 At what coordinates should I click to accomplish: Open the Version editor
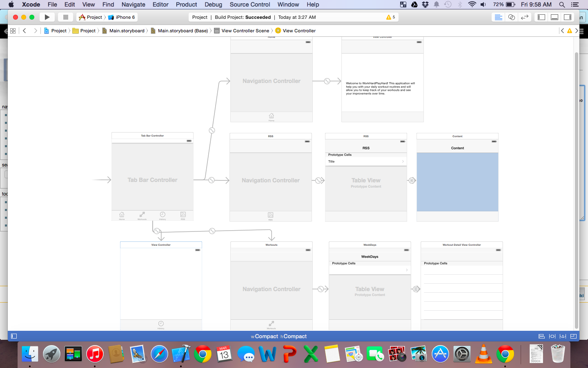[525, 17]
